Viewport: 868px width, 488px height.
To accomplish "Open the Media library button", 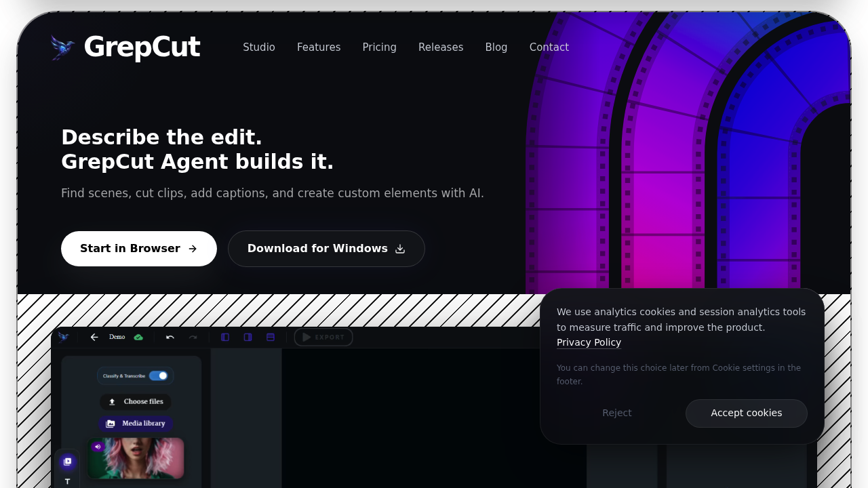I will (x=136, y=424).
